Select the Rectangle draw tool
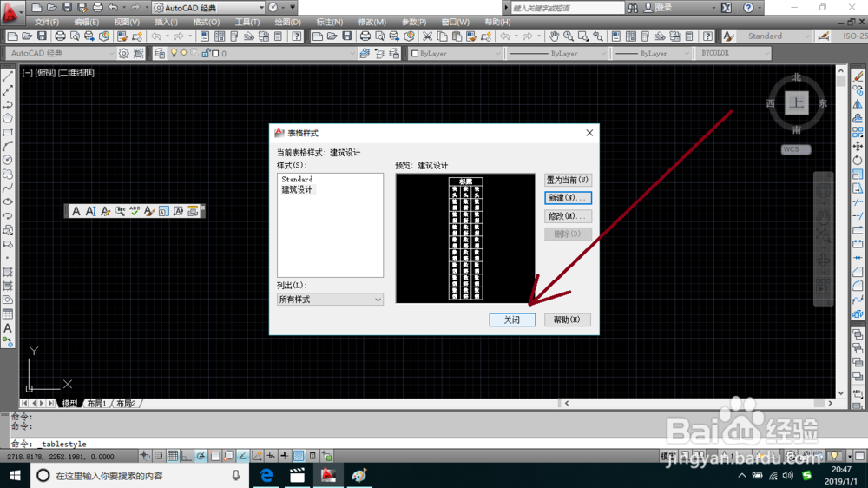 [8, 132]
